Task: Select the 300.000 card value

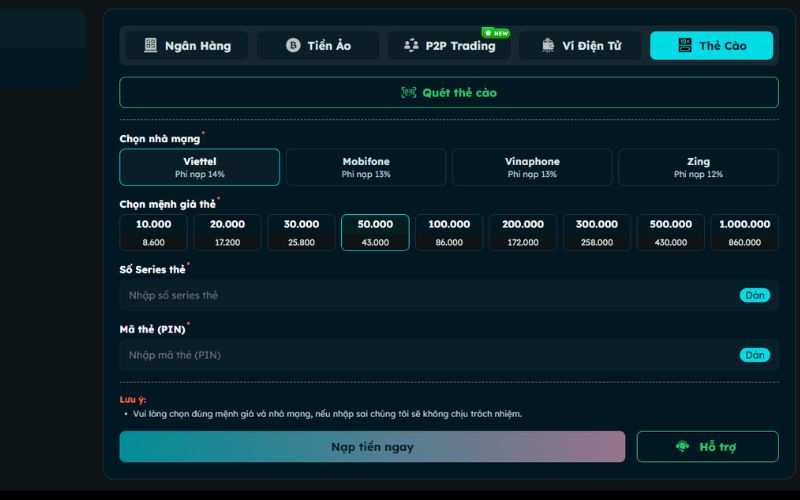Action: 597,233
